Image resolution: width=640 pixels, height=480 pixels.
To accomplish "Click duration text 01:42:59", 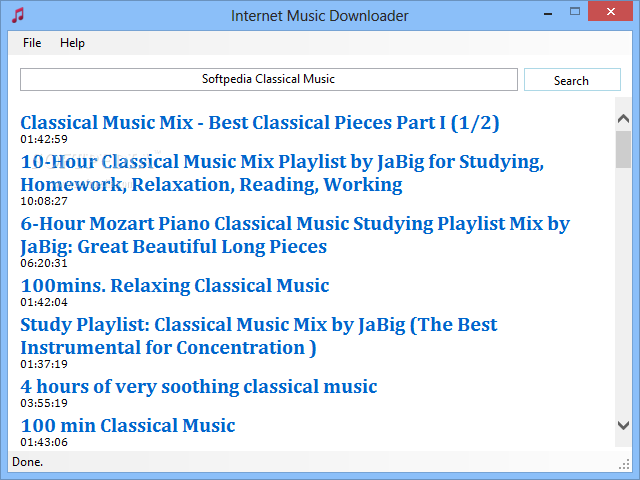I will pyautogui.click(x=44, y=139).
